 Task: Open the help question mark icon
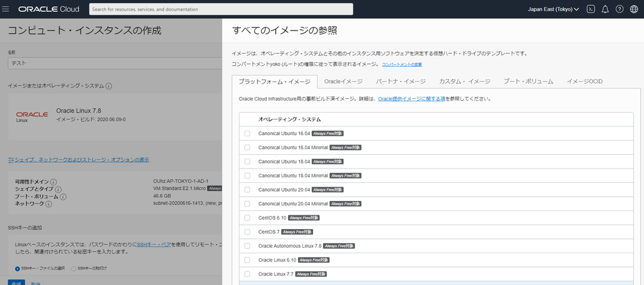(619, 9)
